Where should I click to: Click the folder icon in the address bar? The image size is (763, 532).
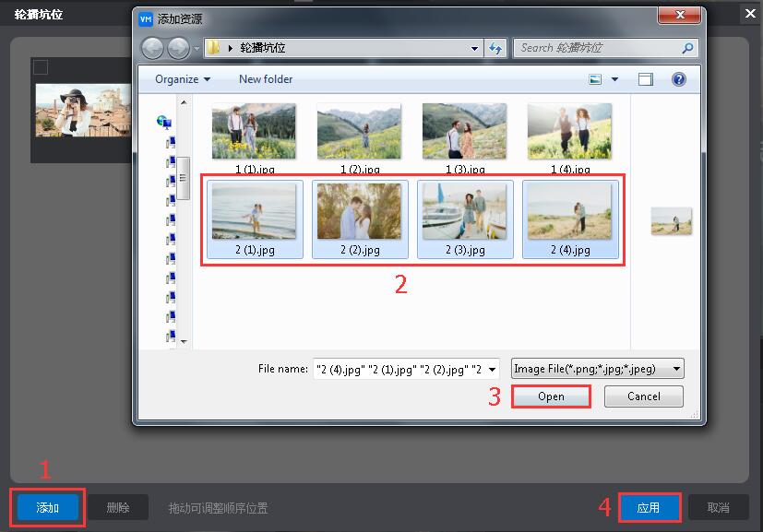coord(214,48)
